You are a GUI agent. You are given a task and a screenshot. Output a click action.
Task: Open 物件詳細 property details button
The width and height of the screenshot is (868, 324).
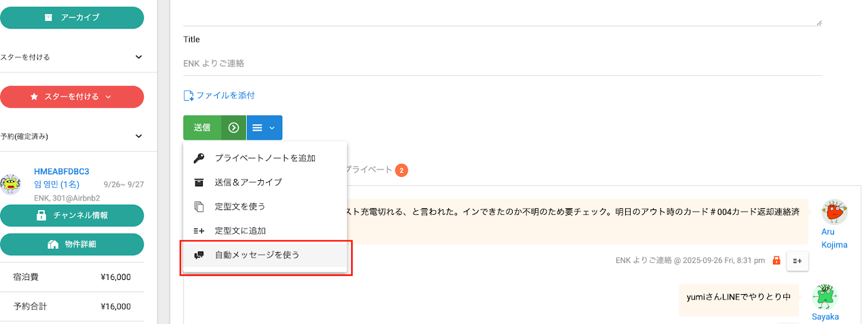coord(72,244)
